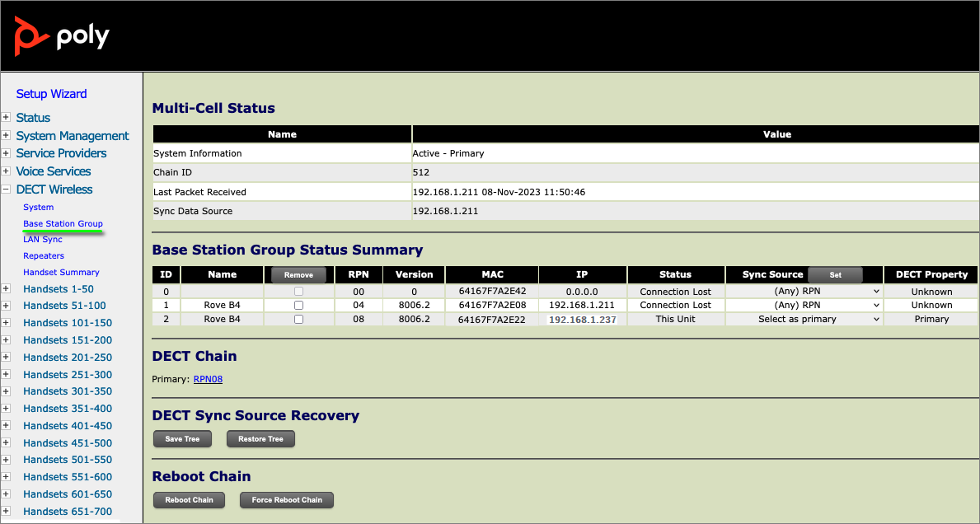
Task: Open LAN Sync menu item
Action: click(x=43, y=239)
